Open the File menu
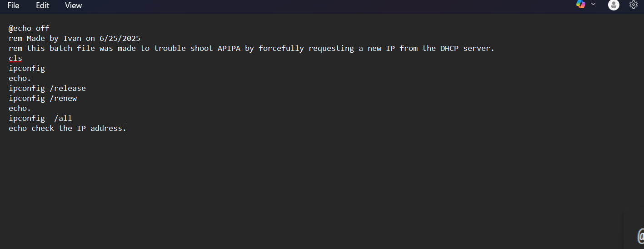 (x=13, y=5)
